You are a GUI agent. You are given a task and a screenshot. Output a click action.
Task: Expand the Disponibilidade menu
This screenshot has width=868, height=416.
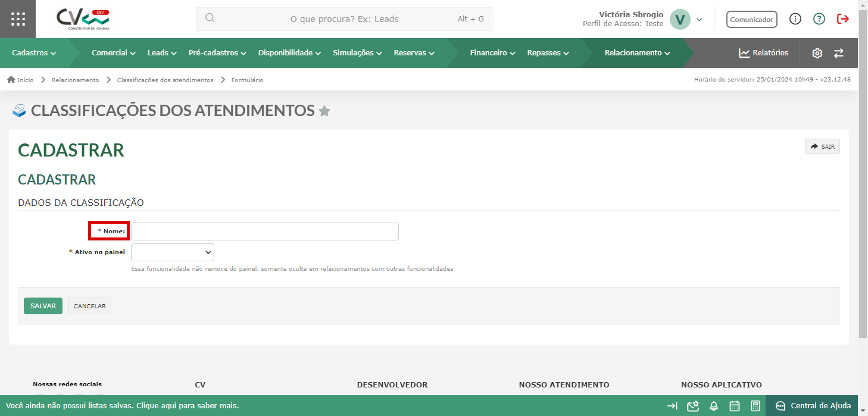(x=289, y=53)
